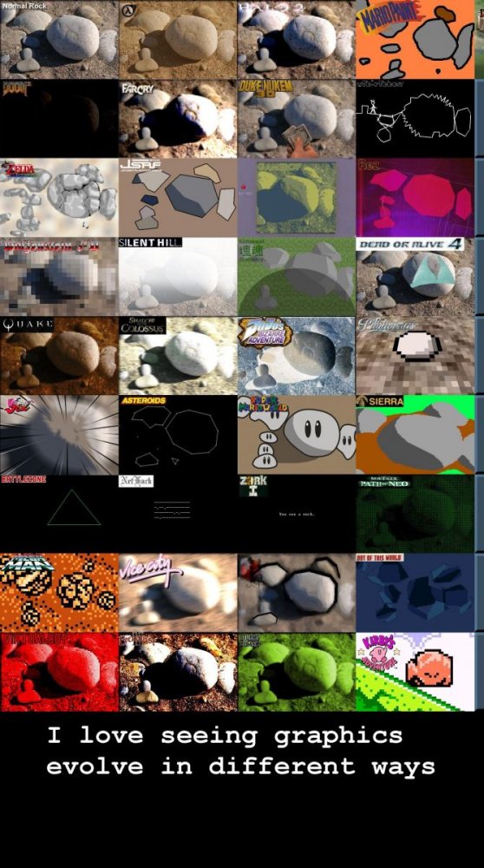This screenshot has height=868, width=484.
Task: Select the Zelda cel-shaded rock tile
Action: [59, 198]
